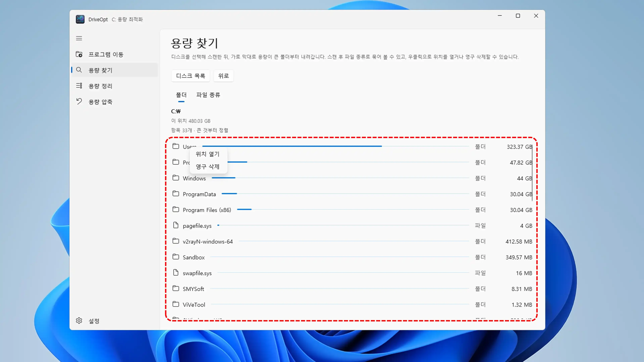Select the pagefile.sys entry
The height and width of the screenshot is (362, 644).
(x=352, y=226)
